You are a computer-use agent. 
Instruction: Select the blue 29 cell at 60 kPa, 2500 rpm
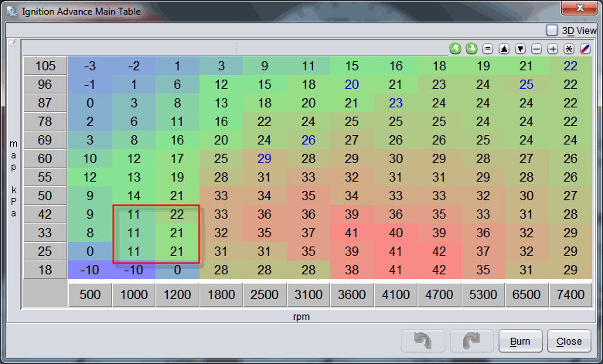click(264, 158)
